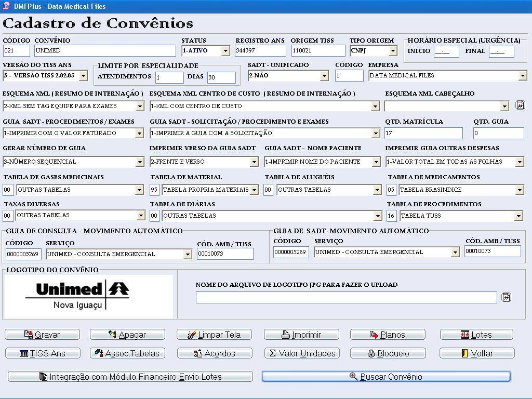Open Guia SADT Nome Paciente dropdown
Image resolution: width=532 pixels, height=399 pixels.
click(376, 162)
